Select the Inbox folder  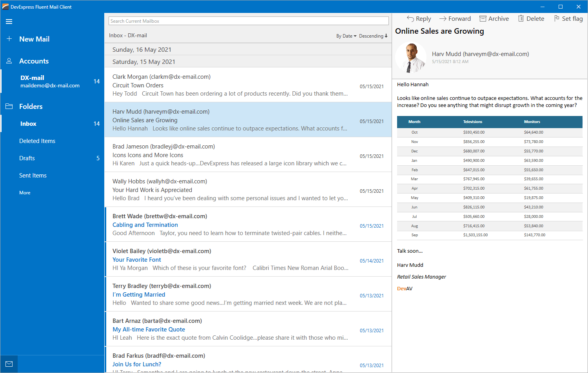pyautogui.click(x=28, y=124)
